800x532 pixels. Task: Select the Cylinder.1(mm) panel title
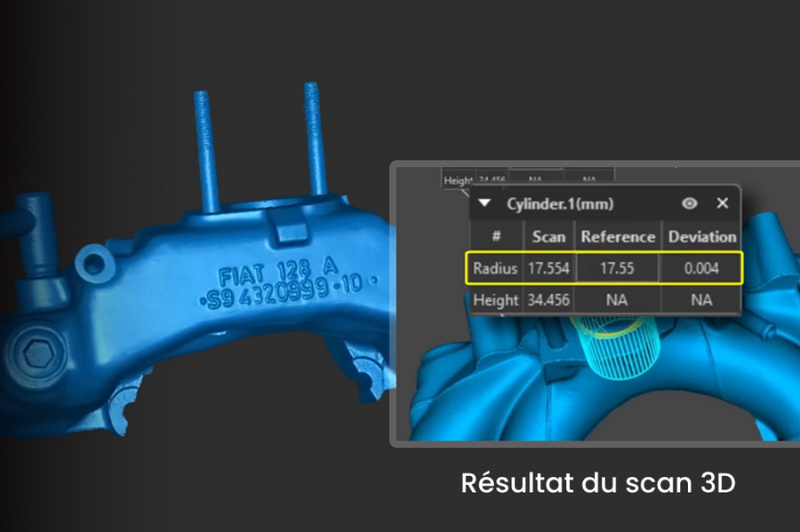click(560, 204)
